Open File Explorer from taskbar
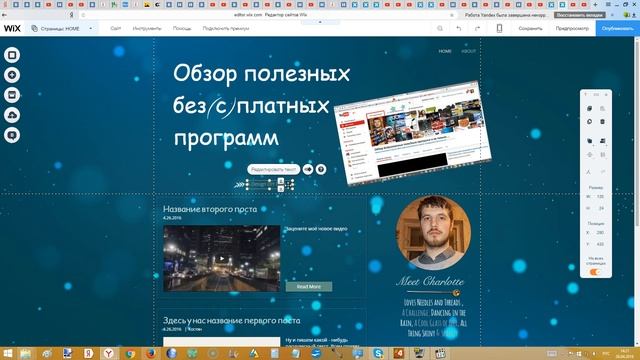The image size is (640, 360). point(26,353)
